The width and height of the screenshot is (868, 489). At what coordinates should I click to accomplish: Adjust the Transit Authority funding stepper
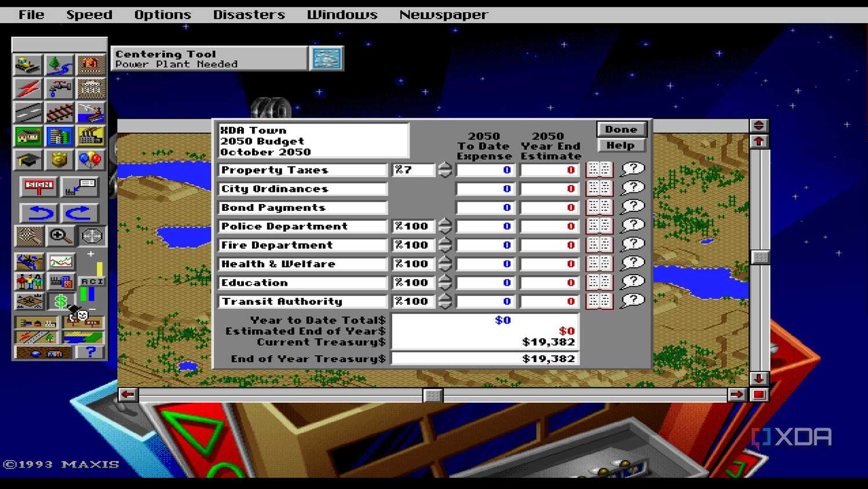point(444,301)
